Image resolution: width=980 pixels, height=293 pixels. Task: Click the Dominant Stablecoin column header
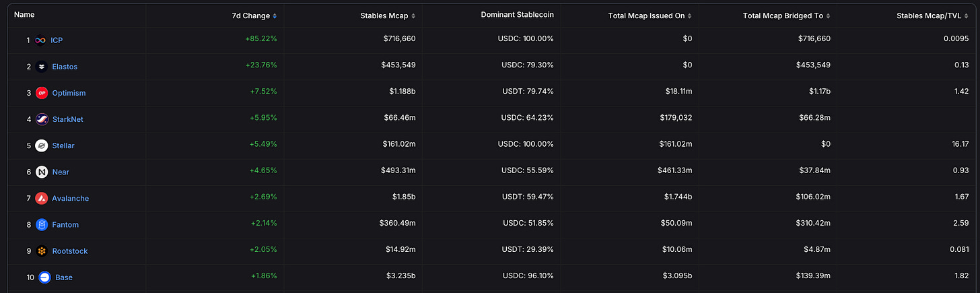coord(517,15)
